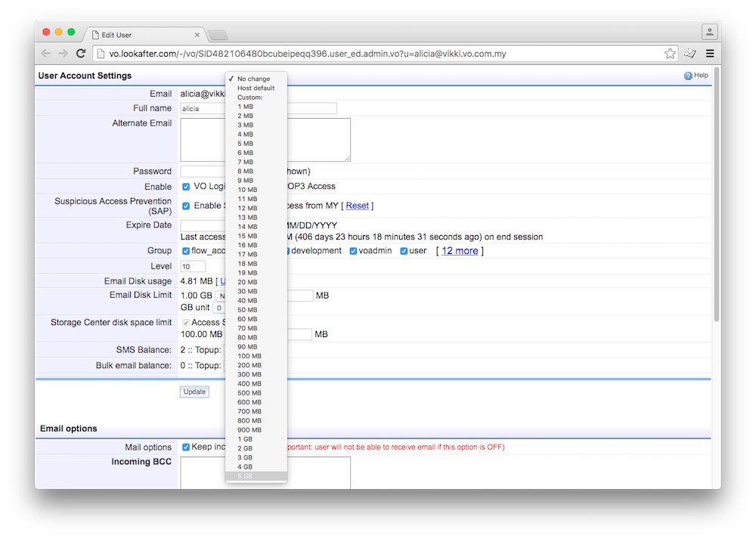Open the Help link icon
Image resolution: width=756 pixels, height=539 pixels.
[x=688, y=76]
